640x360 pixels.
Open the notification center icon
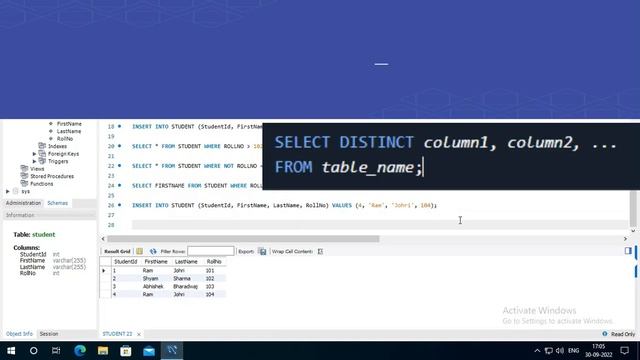[x=624, y=351]
